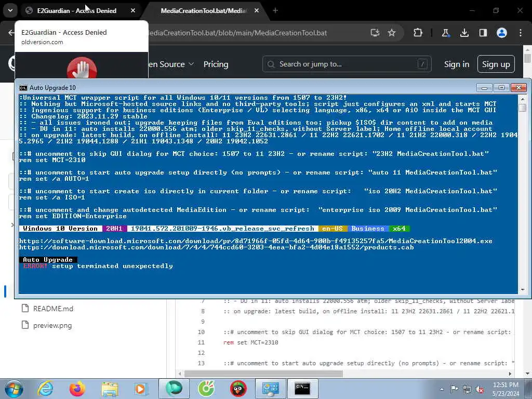
Task: Click the preview.png file icon
Action: 25,325
